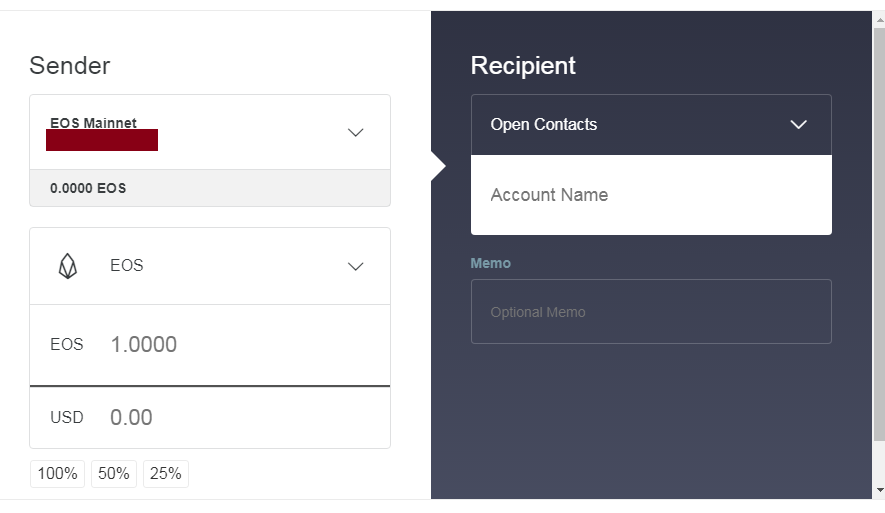Image resolution: width=885 pixels, height=513 pixels.
Task: Select the 25% amount button
Action: [x=166, y=473]
